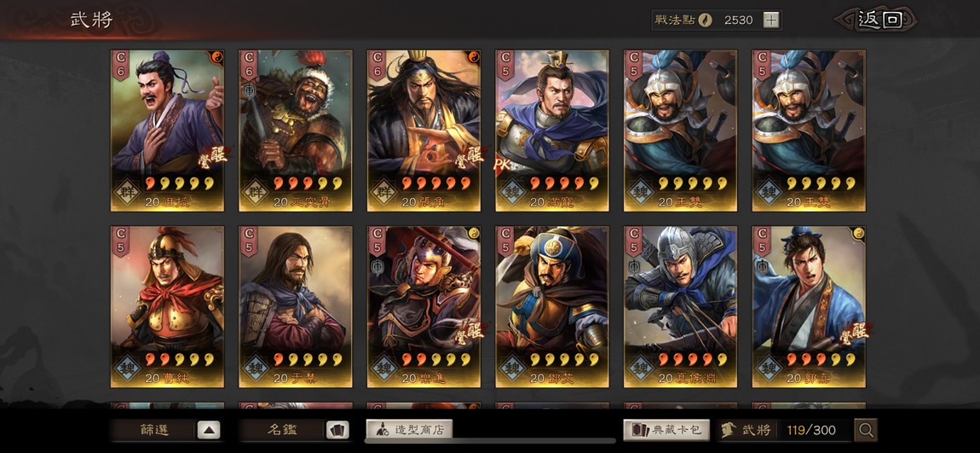Open the 造型商店 shop

(x=409, y=429)
